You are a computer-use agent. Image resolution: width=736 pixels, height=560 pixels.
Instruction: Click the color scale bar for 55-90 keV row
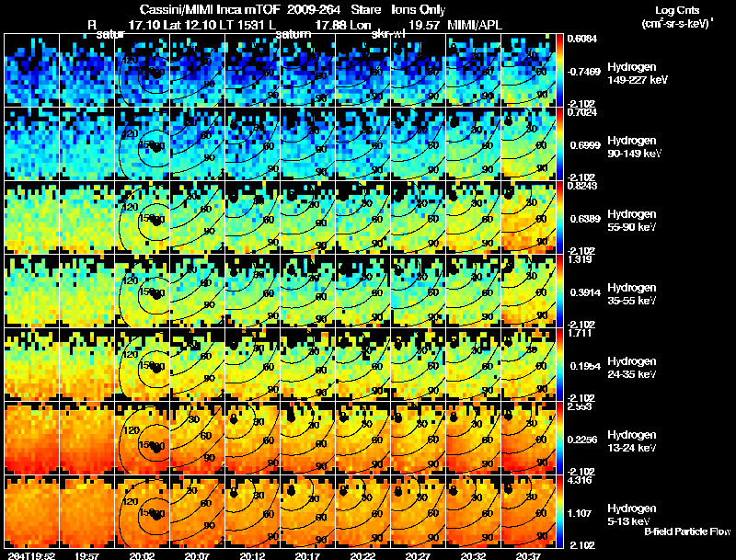(559, 218)
